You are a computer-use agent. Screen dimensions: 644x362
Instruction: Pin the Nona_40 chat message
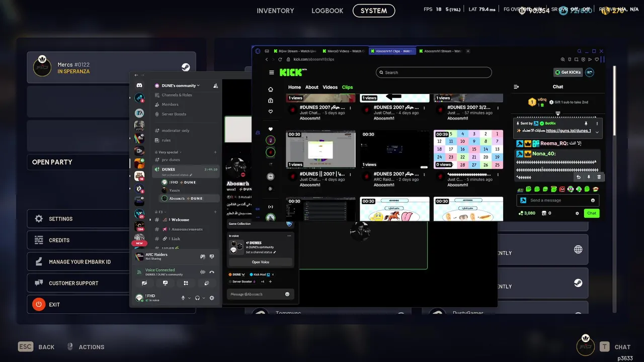click(589, 177)
